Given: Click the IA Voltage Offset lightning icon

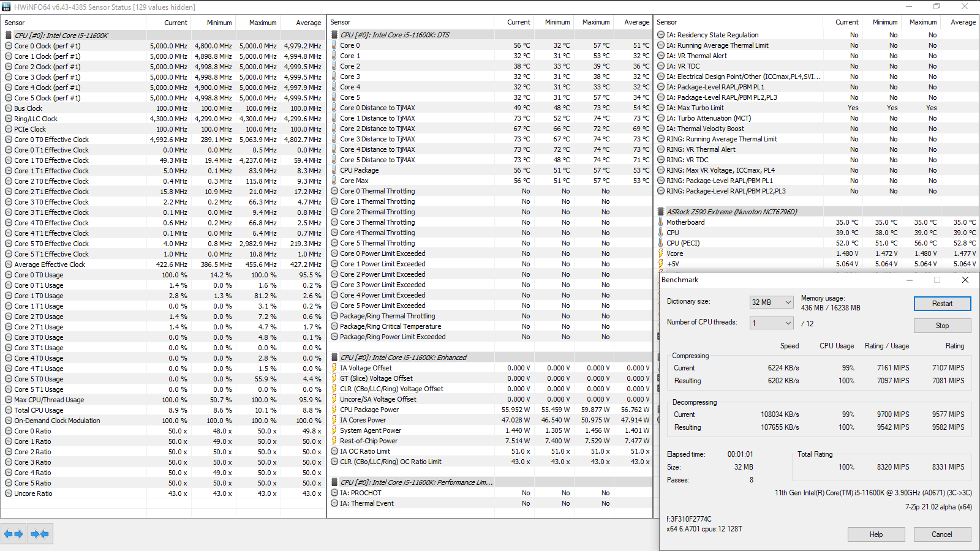Looking at the screenshot, I should click(334, 368).
